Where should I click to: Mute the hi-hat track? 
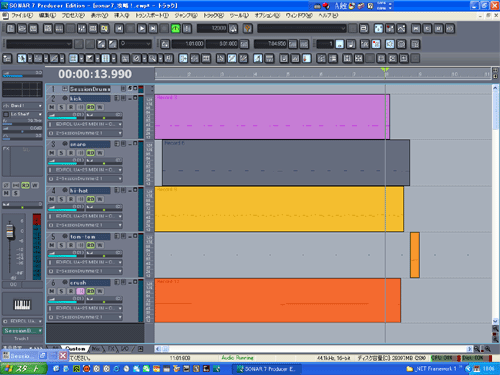point(52,199)
